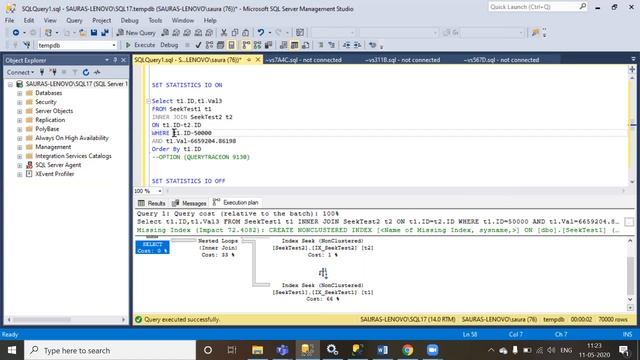This screenshot has width=640, height=360.
Task: Collapse the SAURAS-LENOVO server node
Action: (x=10, y=84)
